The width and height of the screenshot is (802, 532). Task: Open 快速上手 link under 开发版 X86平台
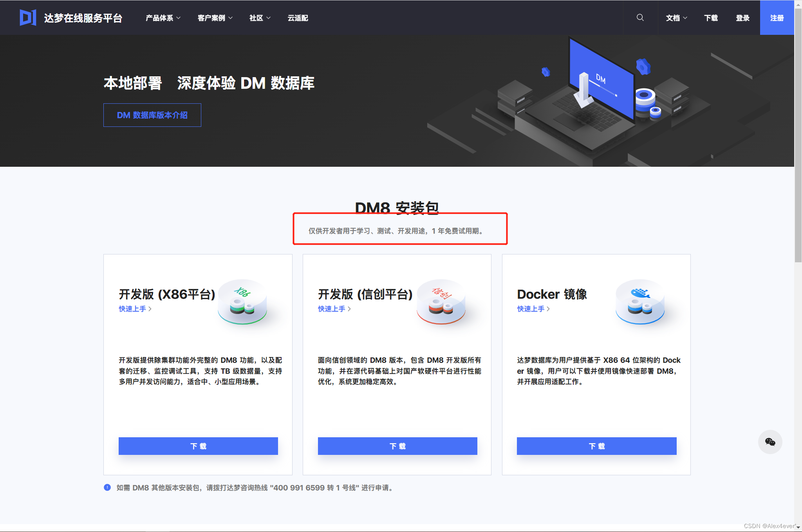tap(134, 309)
